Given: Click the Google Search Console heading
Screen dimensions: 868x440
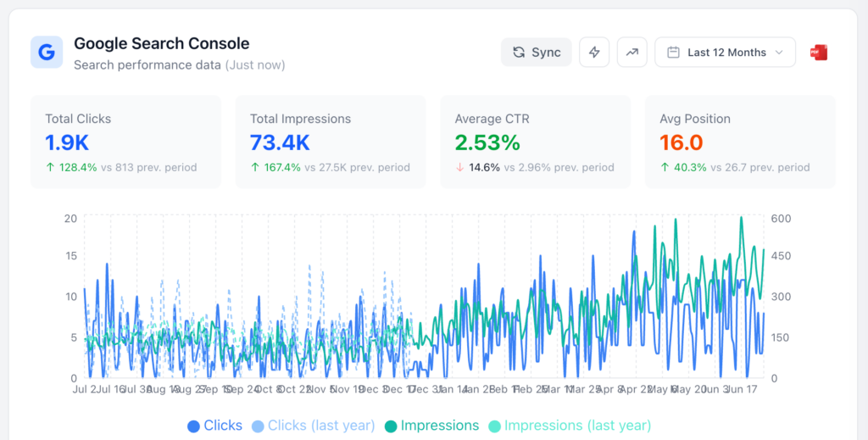Looking at the screenshot, I should (162, 43).
